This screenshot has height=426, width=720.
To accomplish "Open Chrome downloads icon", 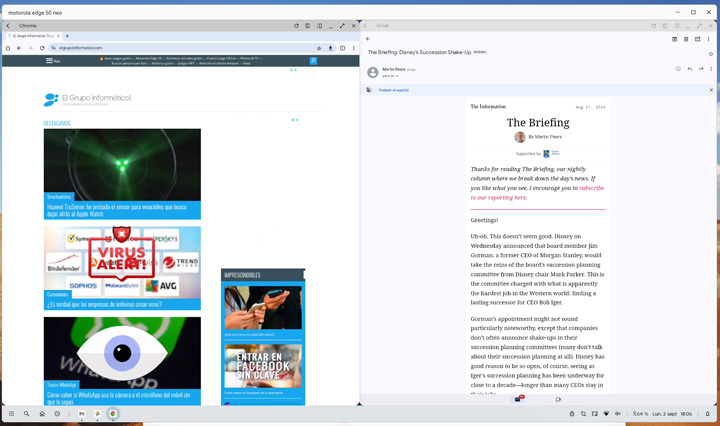I will (x=330, y=48).
